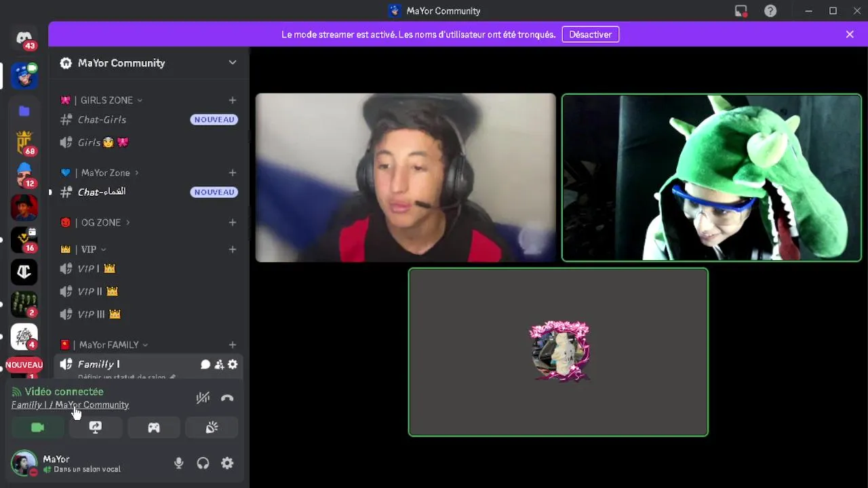
Task: Open the server with 4 notifications badge
Action: click(x=24, y=337)
